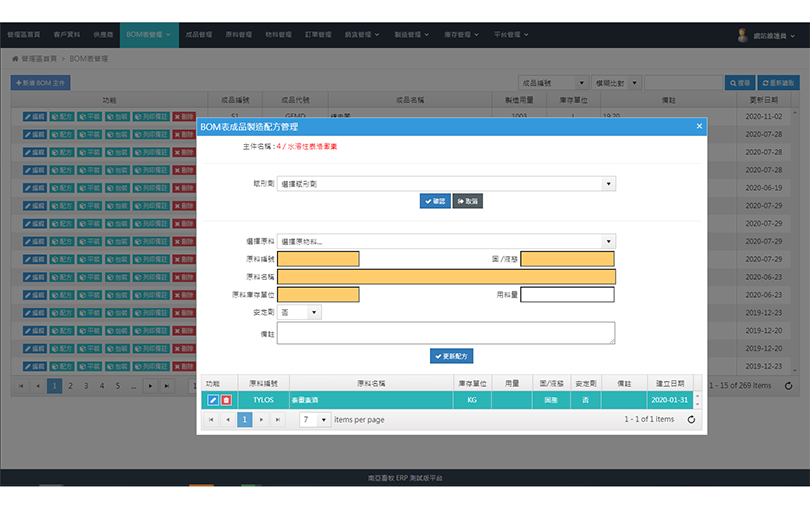Image resolution: width=810 pixels, height=510 pixels.
Task: Open the 供應商 menu item
Action: point(103,35)
